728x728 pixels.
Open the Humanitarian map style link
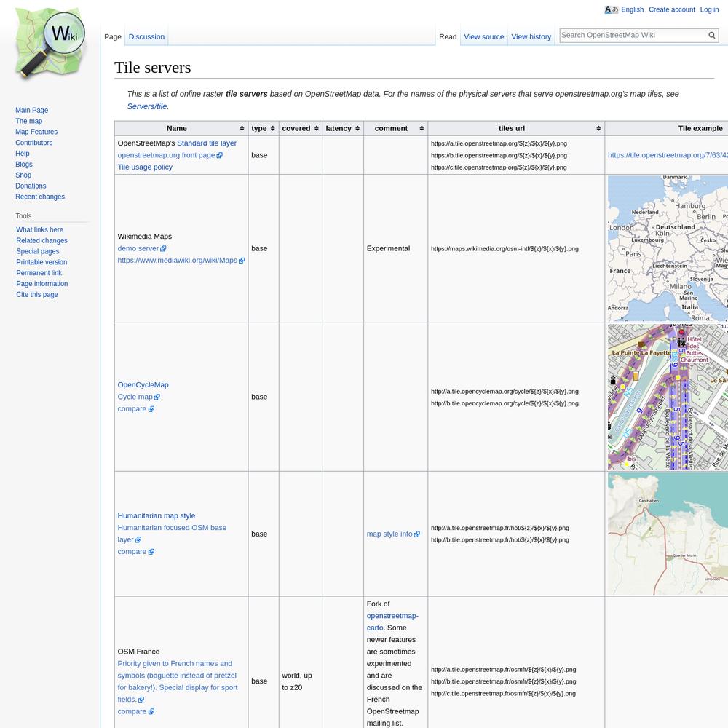(x=157, y=516)
